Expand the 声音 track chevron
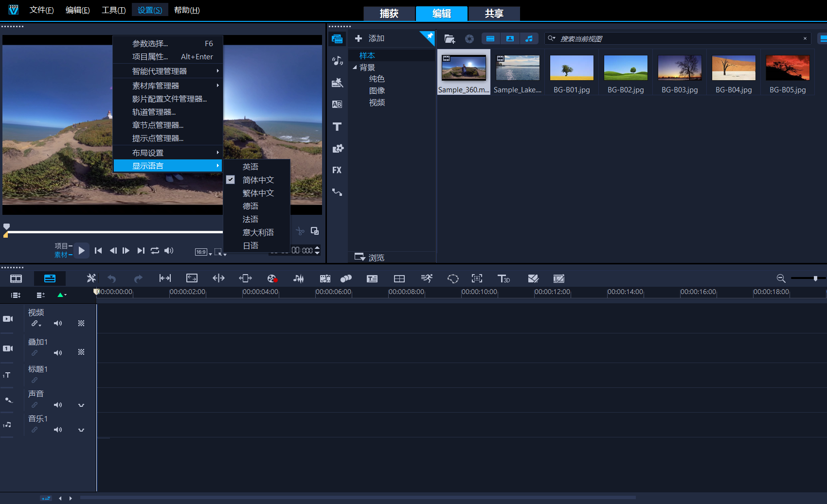The width and height of the screenshot is (827, 504). click(x=81, y=405)
